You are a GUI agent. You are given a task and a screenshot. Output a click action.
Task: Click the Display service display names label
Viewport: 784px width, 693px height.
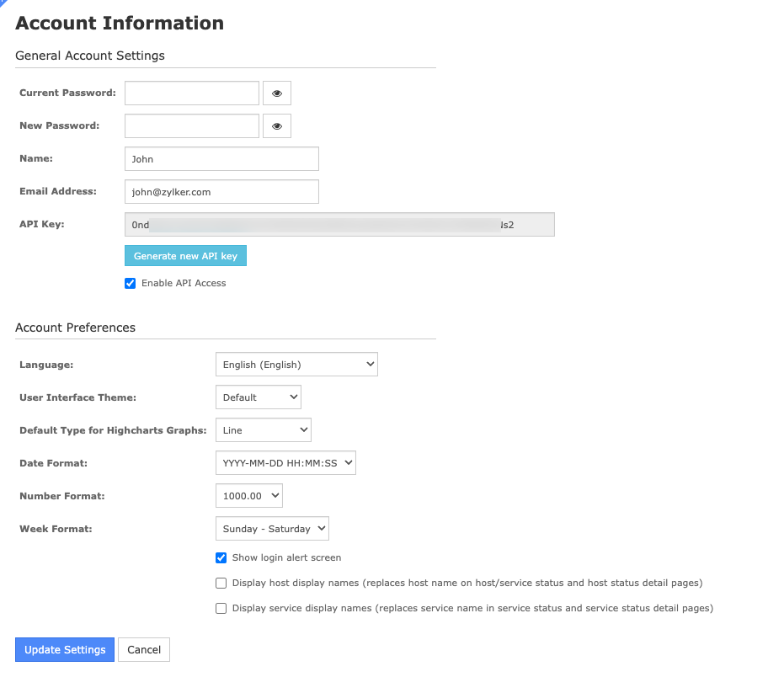tap(473, 609)
